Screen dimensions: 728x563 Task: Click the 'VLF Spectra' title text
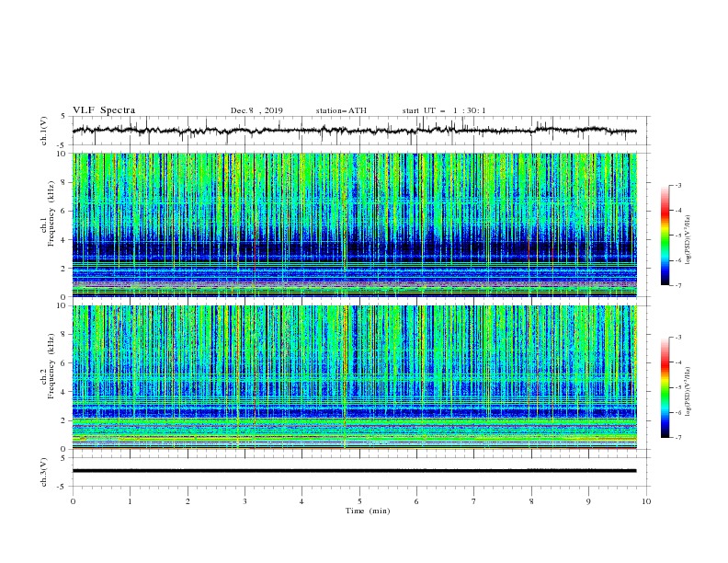click(104, 110)
